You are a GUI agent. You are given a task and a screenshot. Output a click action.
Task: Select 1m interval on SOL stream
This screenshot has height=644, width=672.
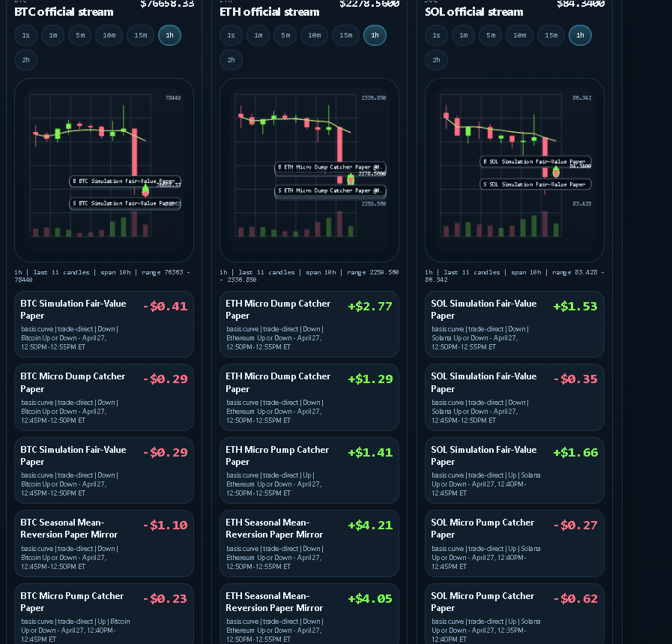click(463, 35)
